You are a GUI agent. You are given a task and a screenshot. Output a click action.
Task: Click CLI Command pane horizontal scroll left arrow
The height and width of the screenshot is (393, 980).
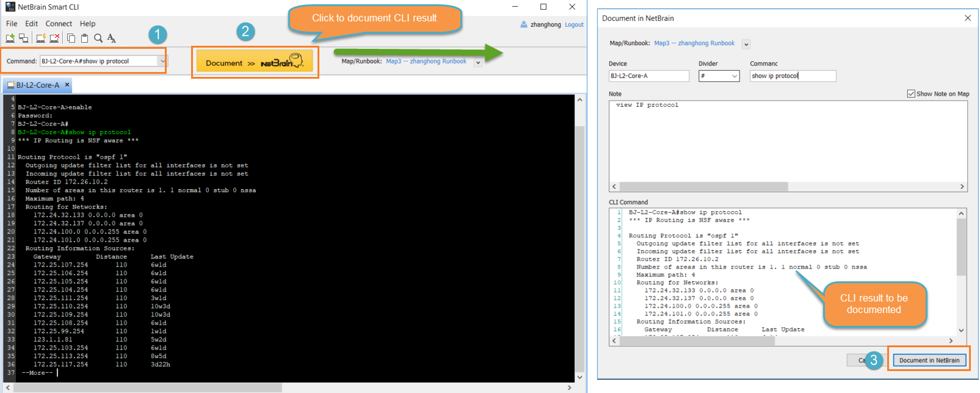(x=614, y=341)
